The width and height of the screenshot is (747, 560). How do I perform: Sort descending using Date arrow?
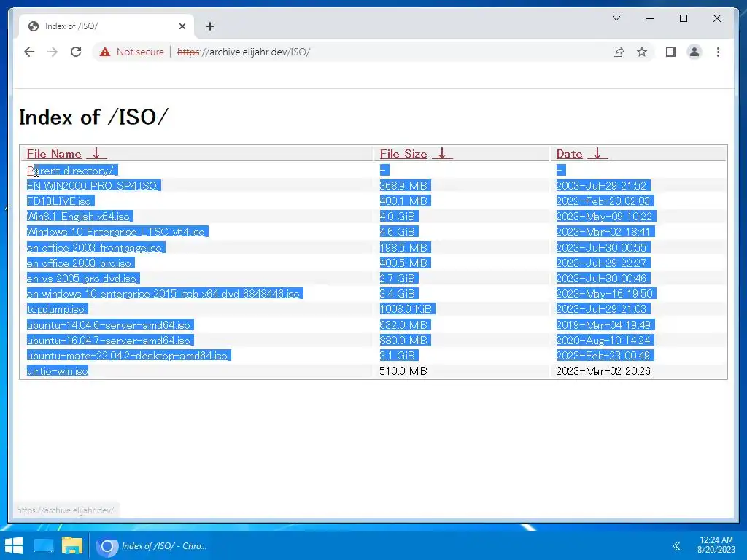click(598, 154)
